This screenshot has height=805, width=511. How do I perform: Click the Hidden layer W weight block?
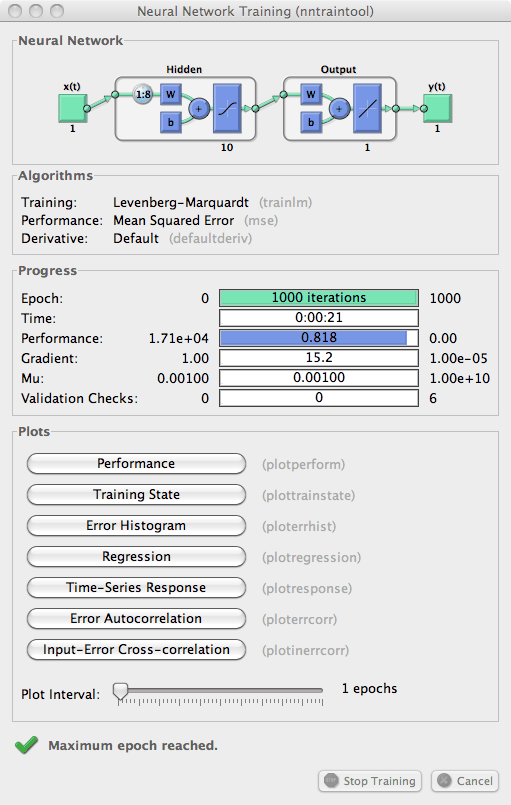pos(171,94)
